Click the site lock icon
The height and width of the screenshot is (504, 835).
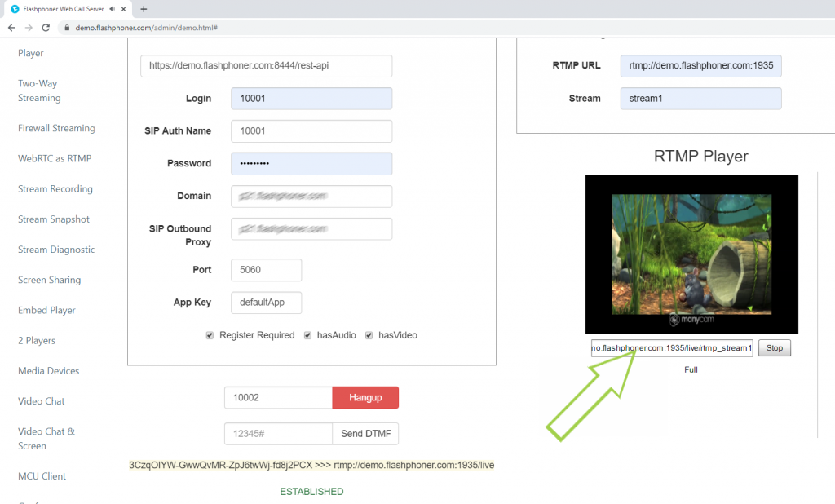pos(67,28)
